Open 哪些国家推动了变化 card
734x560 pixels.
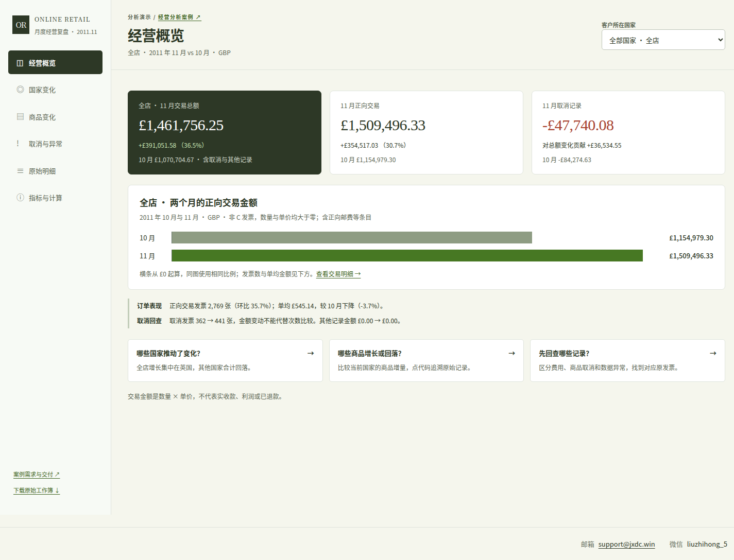(225, 360)
